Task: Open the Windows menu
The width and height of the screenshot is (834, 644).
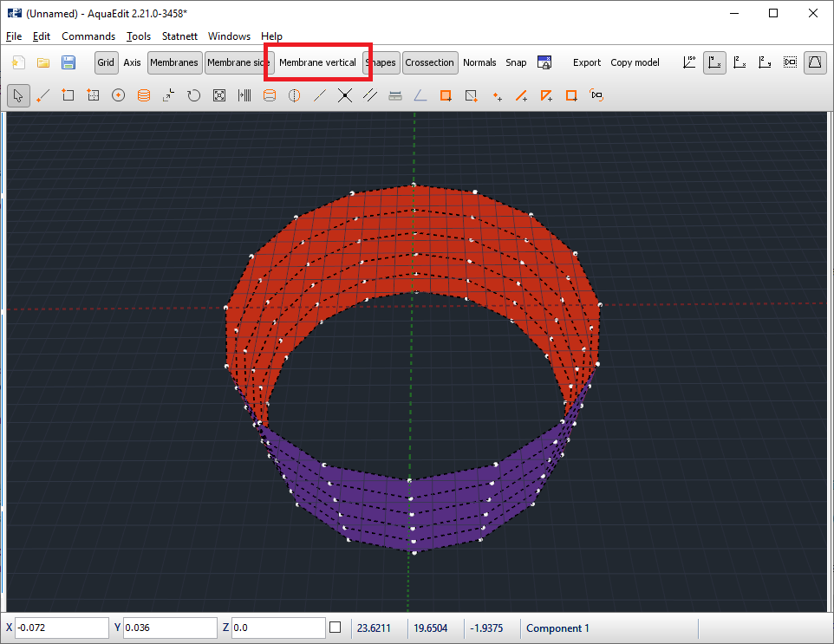Action: pos(229,36)
